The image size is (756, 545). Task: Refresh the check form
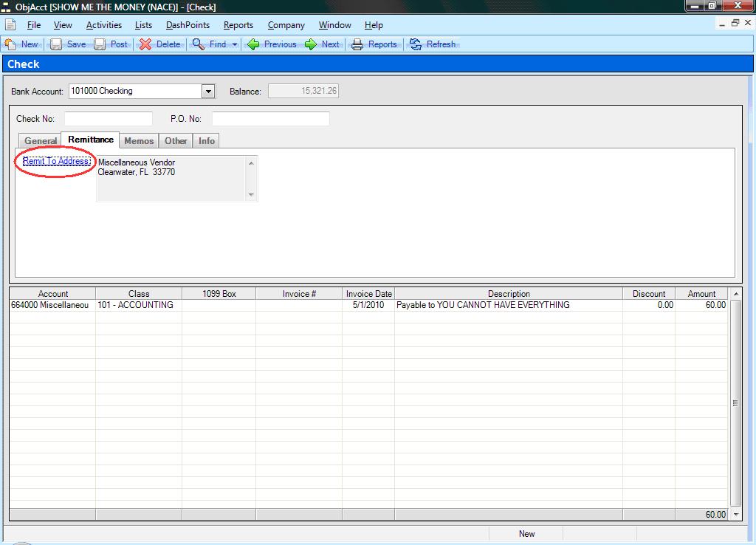(x=416, y=44)
